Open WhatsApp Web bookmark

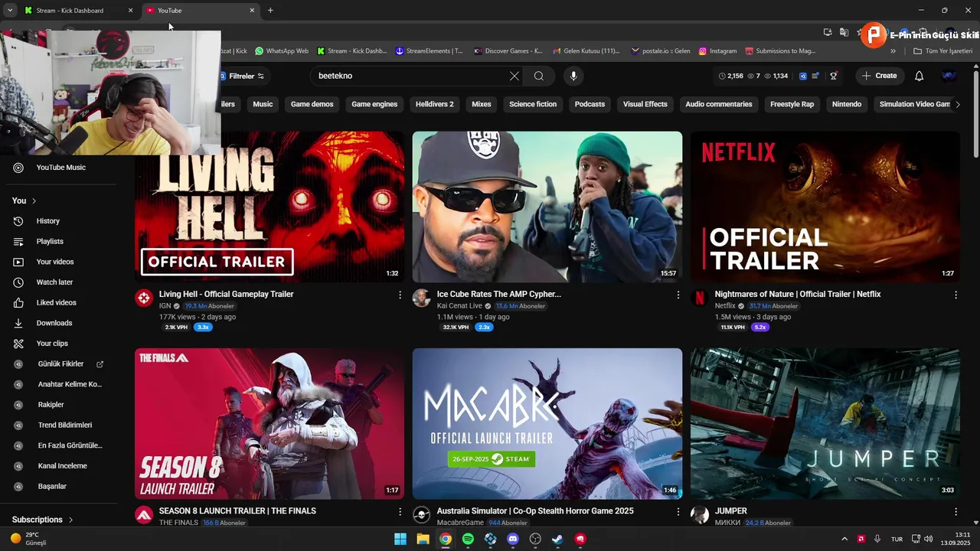pyautogui.click(x=282, y=51)
